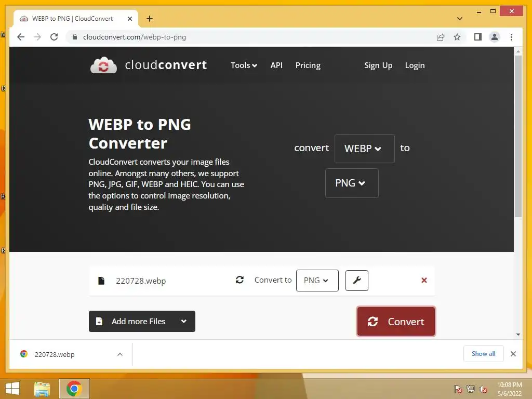
Task: Click the cloudconvert brand name
Action: pyautogui.click(x=166, y=64)
